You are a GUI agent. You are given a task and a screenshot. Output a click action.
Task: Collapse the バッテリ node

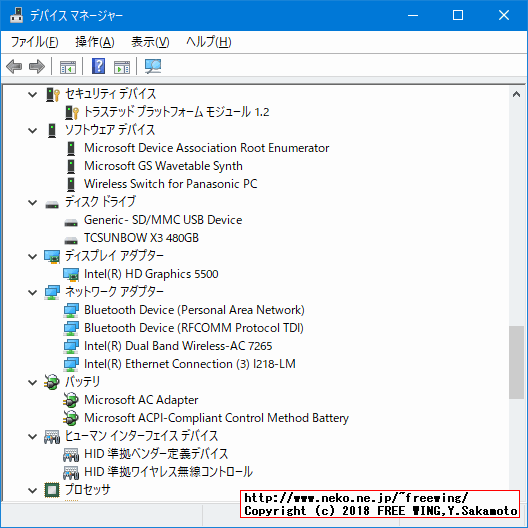click(x=32, y=383)
